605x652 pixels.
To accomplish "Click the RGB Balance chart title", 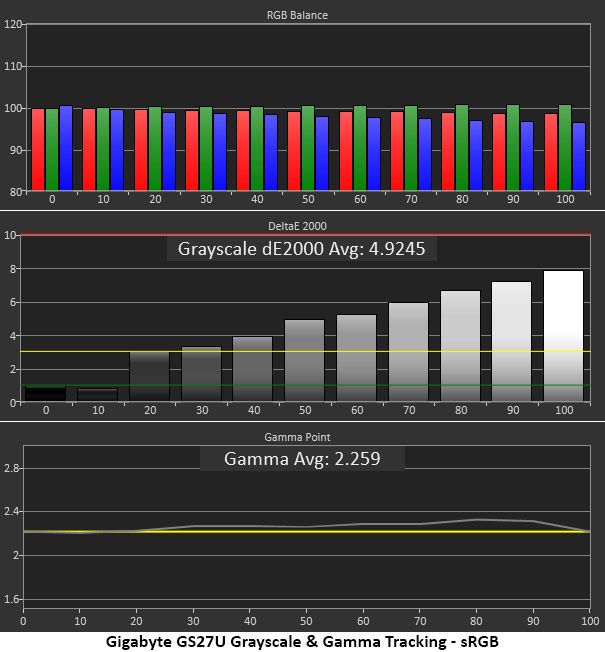I will 297,15.
